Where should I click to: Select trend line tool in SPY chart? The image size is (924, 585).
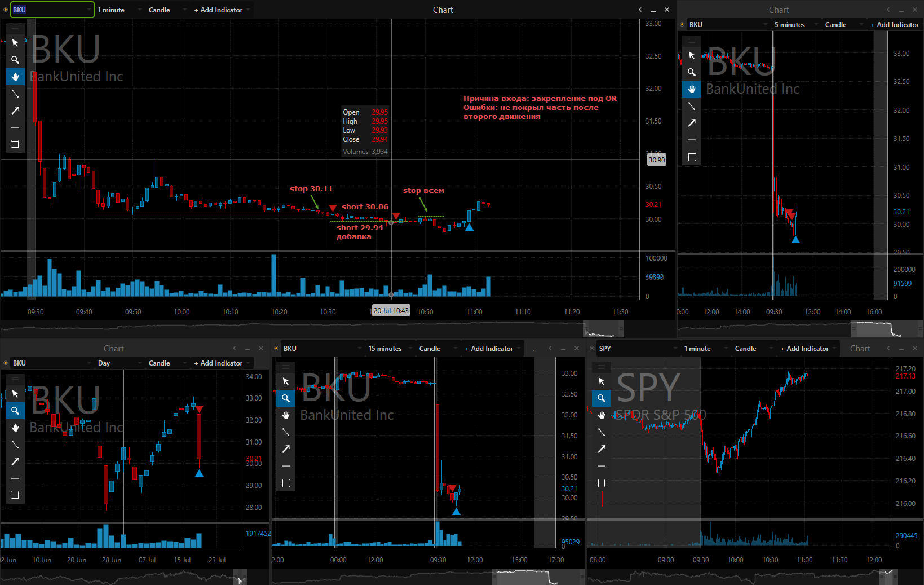point(602,432)
